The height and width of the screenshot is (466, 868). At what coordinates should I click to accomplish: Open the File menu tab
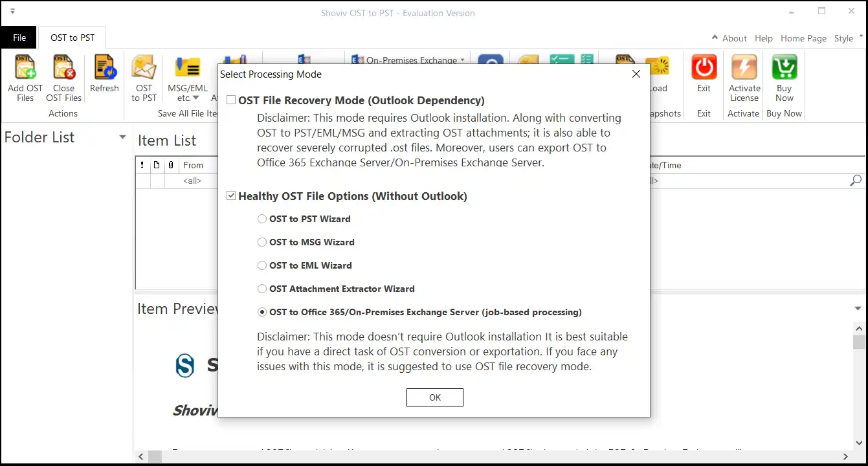[x=19, y=38]
